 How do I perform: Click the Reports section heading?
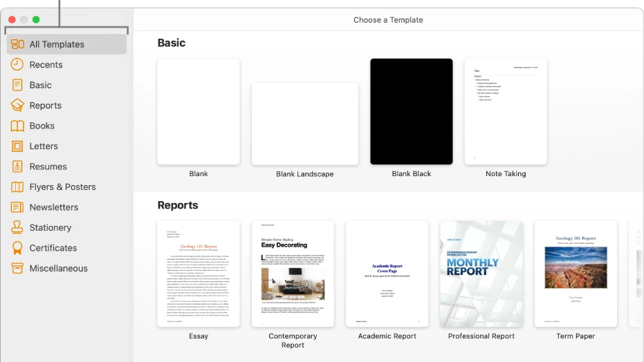point(178,205)
